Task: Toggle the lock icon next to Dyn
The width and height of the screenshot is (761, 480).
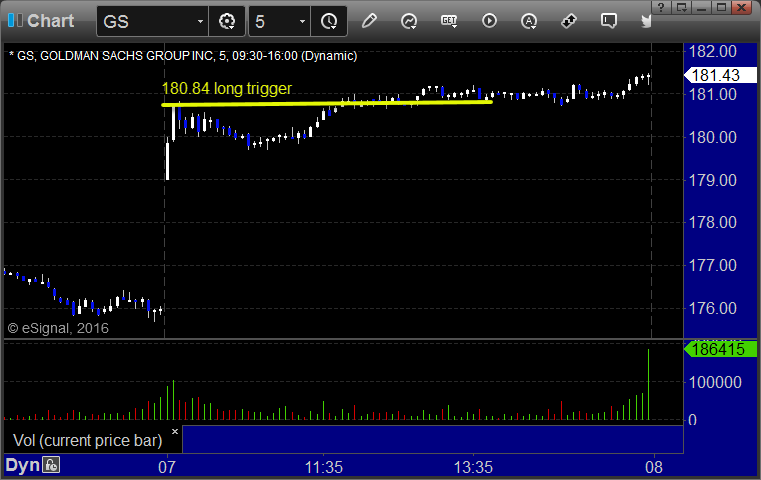Action: tap(51, 465)
